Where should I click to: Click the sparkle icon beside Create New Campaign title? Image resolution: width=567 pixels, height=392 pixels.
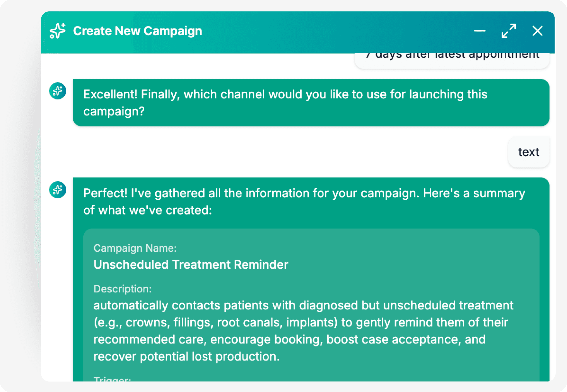(x=58, y=31)
